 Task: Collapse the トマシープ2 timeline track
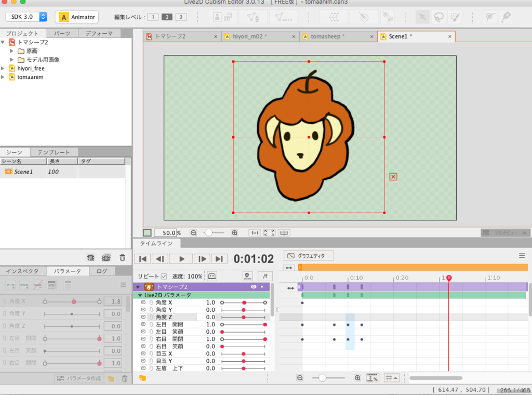click(x=138, y=287)
